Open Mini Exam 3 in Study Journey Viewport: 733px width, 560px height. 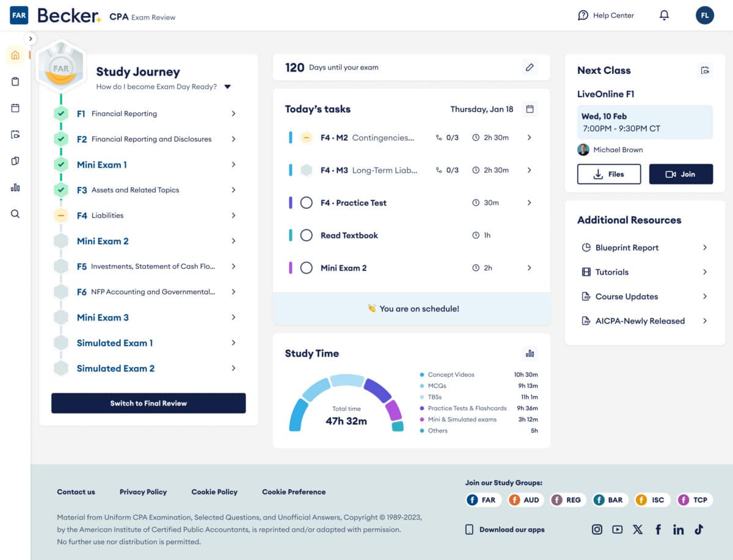pos(103,318)
